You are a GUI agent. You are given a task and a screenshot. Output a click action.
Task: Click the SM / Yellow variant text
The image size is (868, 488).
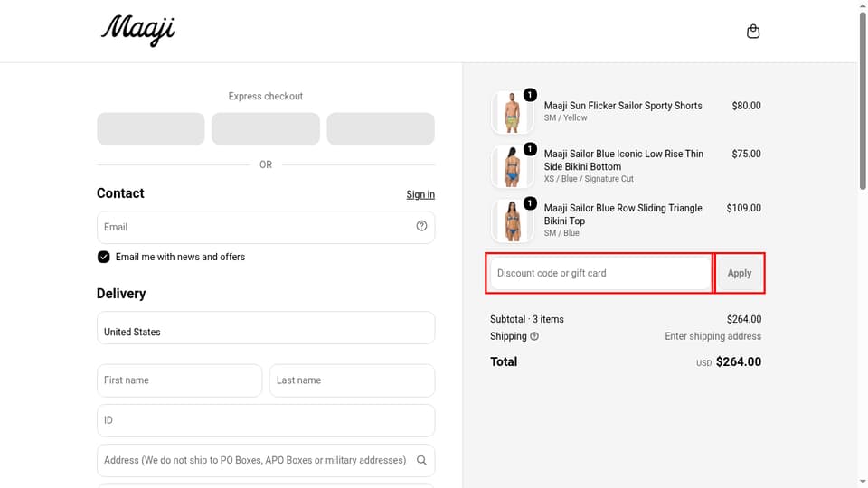coord(565,117)
